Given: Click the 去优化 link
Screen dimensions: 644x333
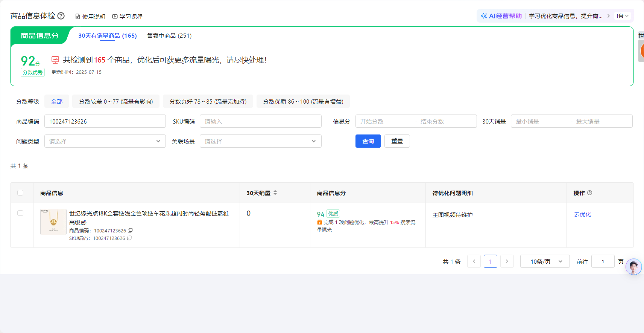Looking at the screenshot, I should pyautogui.click(x=582, y=214).
